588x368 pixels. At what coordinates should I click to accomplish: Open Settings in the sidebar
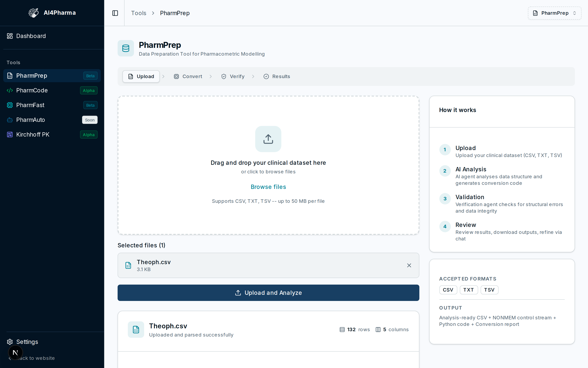click(52, 342)
